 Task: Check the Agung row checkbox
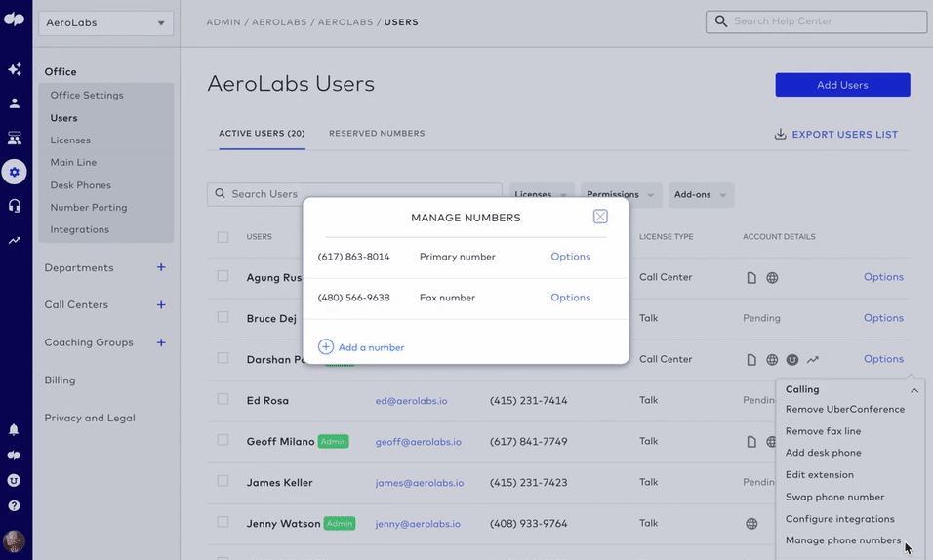click(223, 276)
